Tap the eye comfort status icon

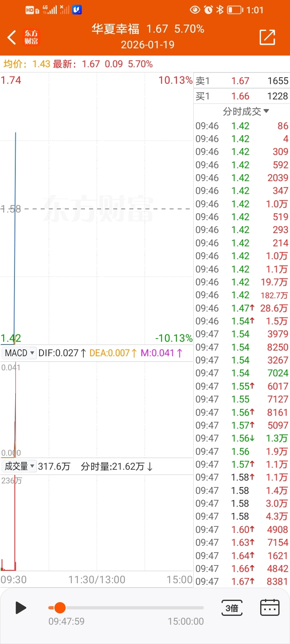pos(195,10)
